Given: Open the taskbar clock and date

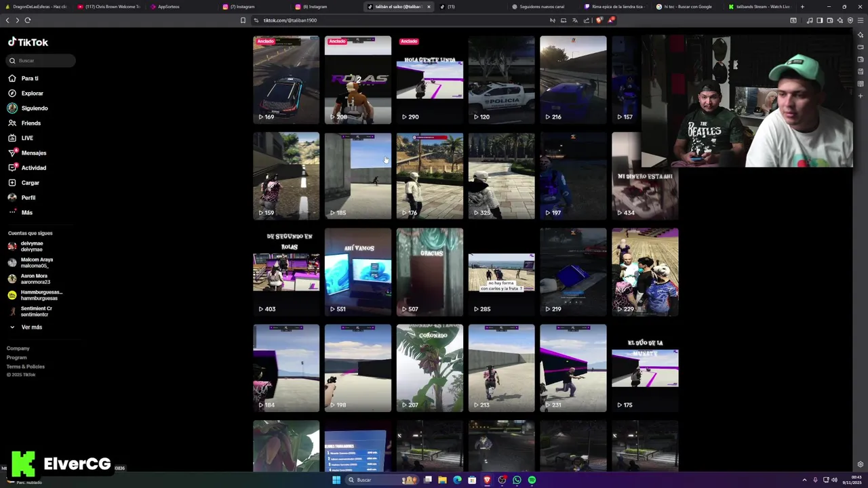Looking at the screenshot, I should click(851, 480).
